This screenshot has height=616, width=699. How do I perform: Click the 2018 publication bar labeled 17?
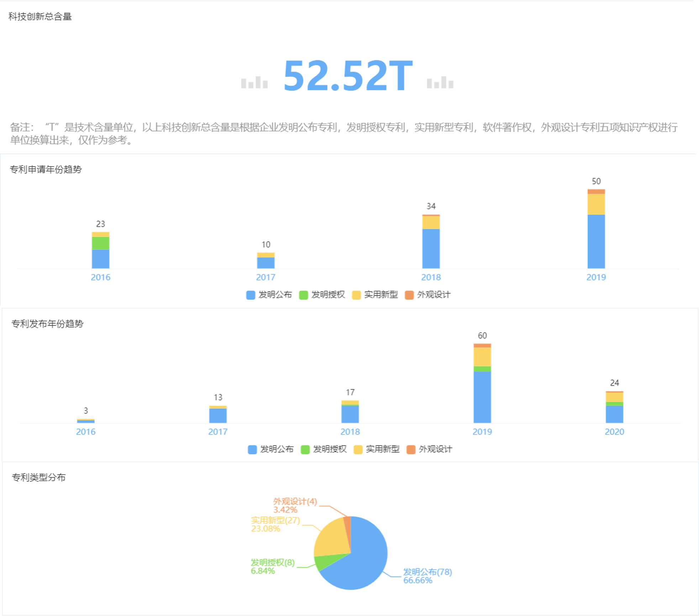click(x=350, y=412)
